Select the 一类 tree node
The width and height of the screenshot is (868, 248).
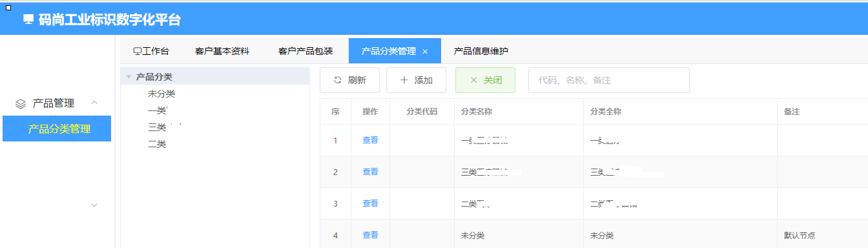click(x=158, y=110)
